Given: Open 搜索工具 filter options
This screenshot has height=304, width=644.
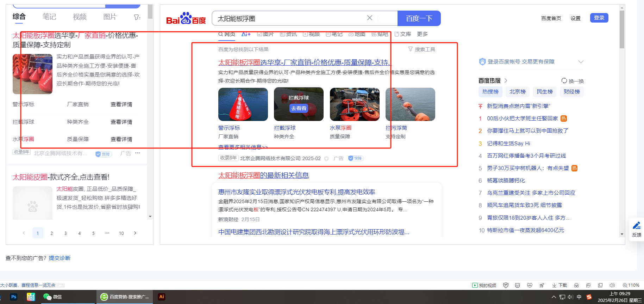Looking at the screenshot, I should pos(421,49).
